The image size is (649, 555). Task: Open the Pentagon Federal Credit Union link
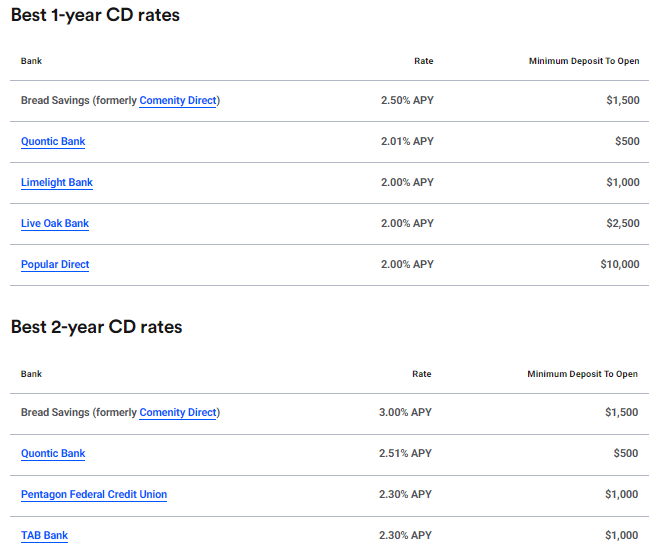(x=94, y=495)
